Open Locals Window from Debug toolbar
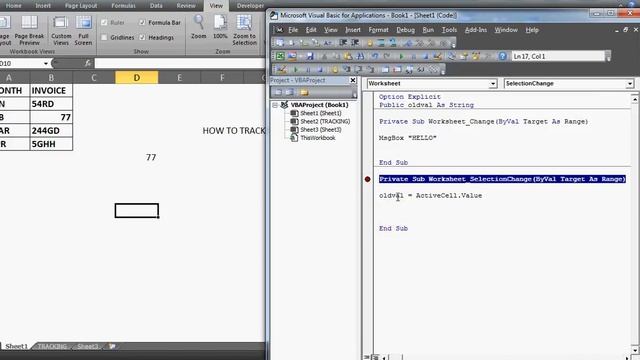 click(x=385, y=70)
